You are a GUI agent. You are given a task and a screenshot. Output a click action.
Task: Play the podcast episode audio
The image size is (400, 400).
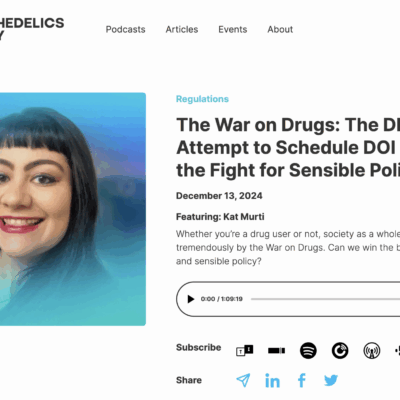point(191,299)
